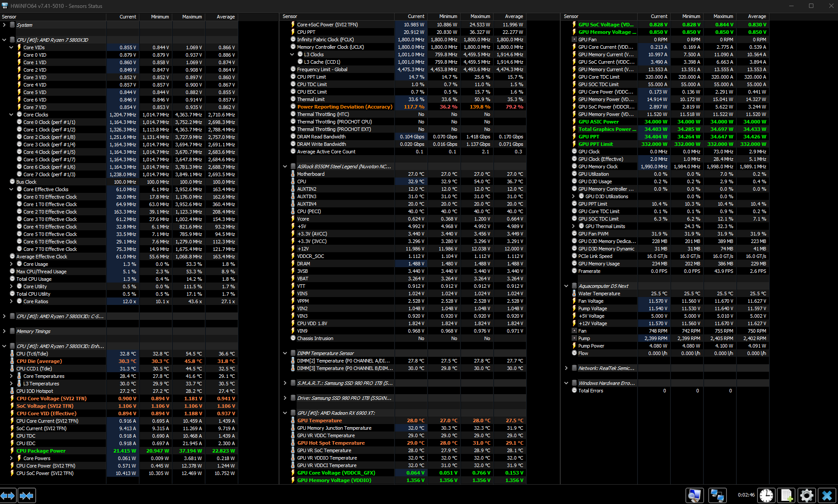The width and height of the screenshot is (838, 504).
Task: Expand the System sensor group
Action: 4,25
